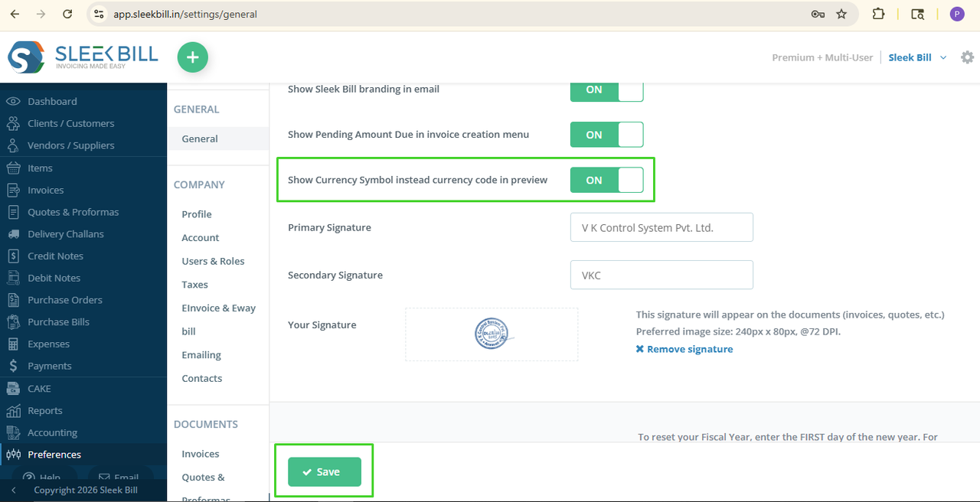Image resolution: width=980 pixels, height=502 pixels.
Task: Click the browser back arrow
Action: [15, 14]
